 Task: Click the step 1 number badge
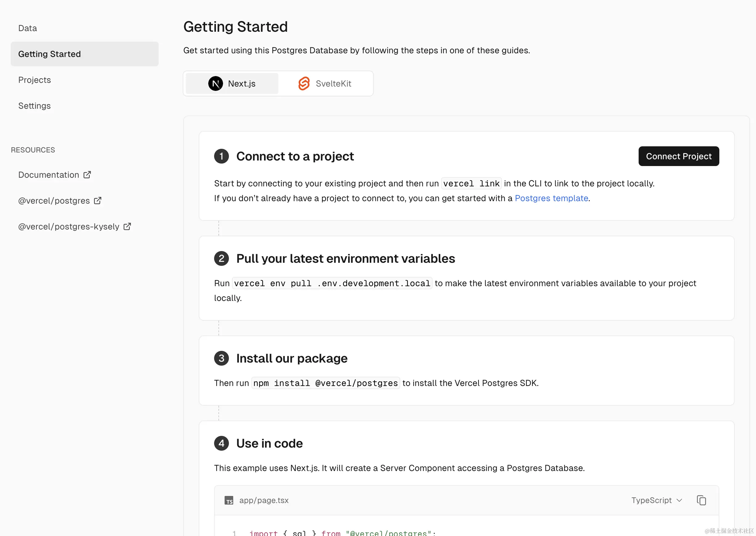pyautogui.click(x=222, y=156)
